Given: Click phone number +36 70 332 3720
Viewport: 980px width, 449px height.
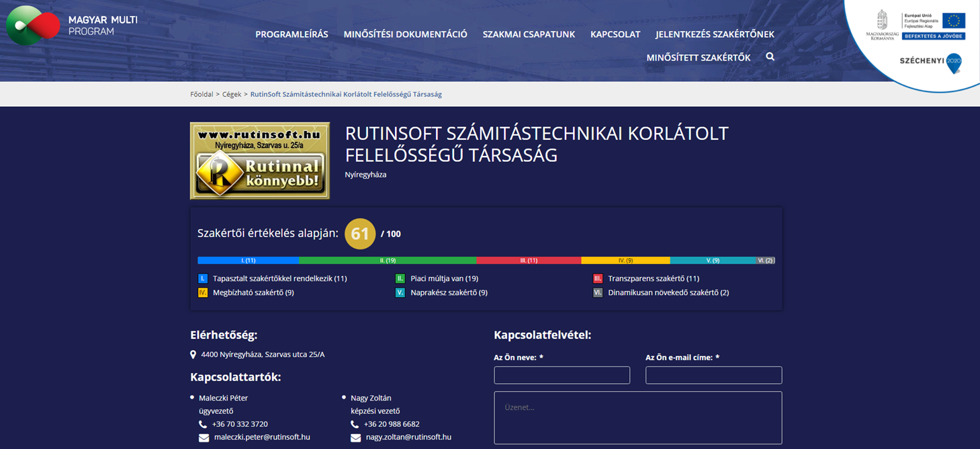Looking at the screenshot, I should point(240,424).
